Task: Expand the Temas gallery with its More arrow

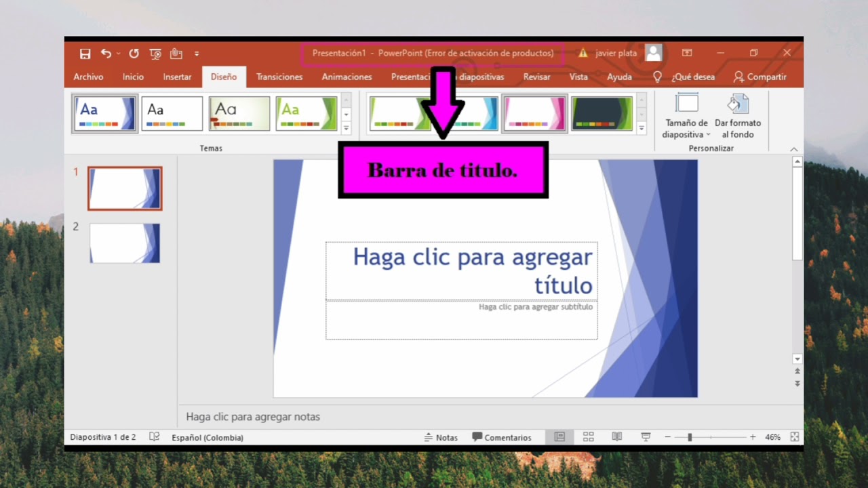Action: click(x=347, y=126)
